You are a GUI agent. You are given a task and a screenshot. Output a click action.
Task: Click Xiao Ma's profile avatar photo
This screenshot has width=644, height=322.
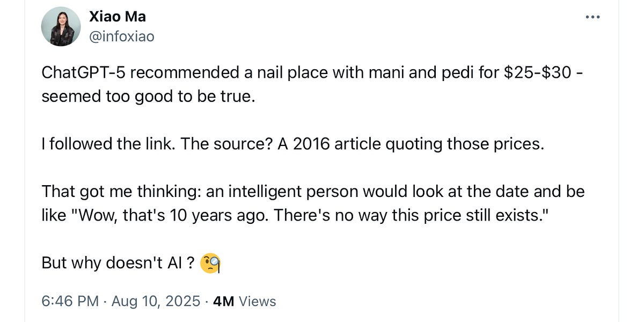coord(61,26)
